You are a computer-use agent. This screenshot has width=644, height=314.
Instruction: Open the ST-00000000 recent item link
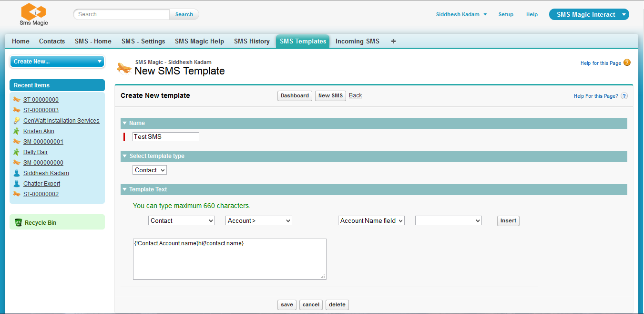click(41, 100)
